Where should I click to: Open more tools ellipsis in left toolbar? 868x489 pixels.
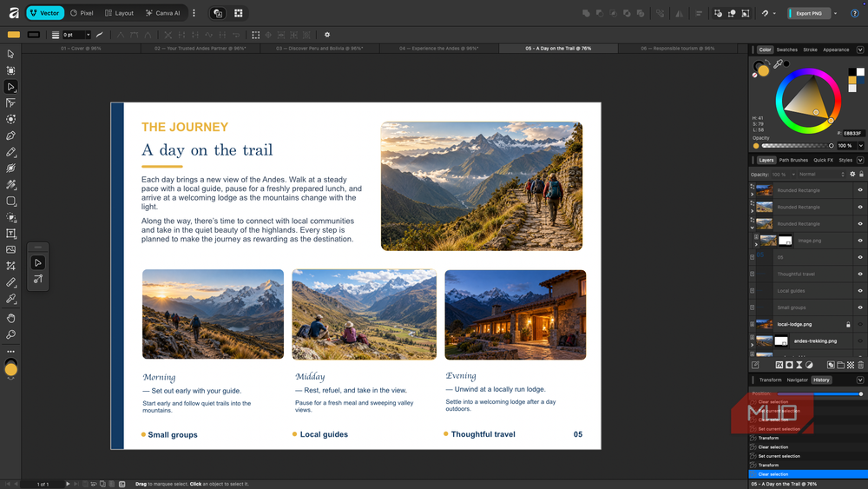point(10,352)
